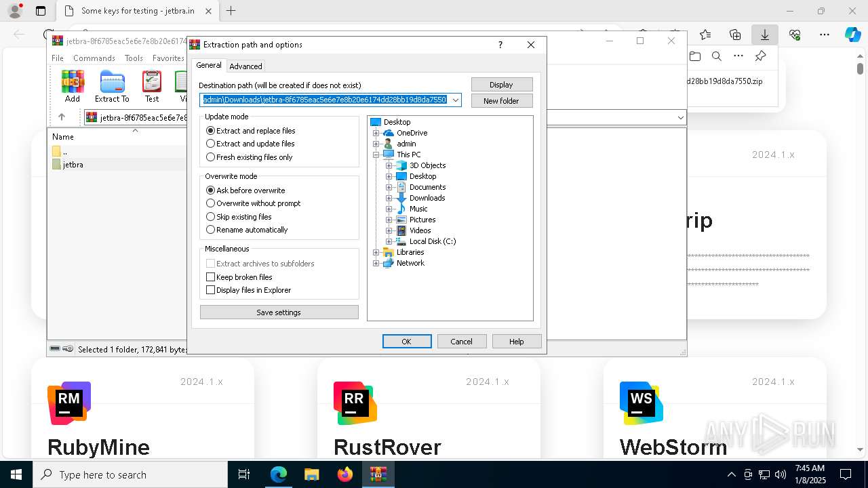Select Extract and update files

click(250, 144)
